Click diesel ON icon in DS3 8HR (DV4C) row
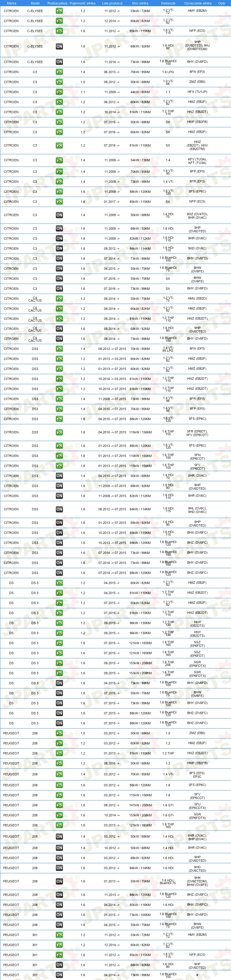The image size is (231, 980). coord(59,476)
